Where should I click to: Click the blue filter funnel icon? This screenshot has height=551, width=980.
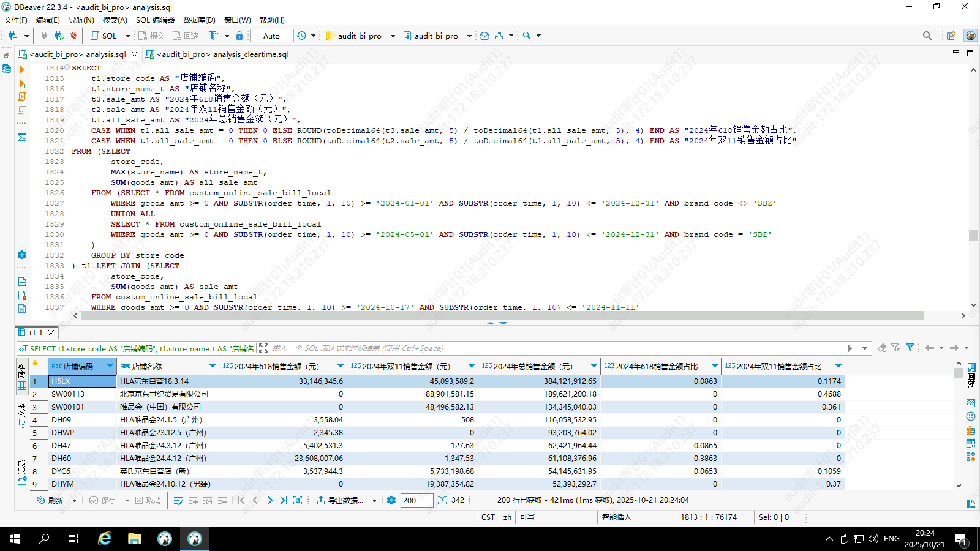click(910, 348)
